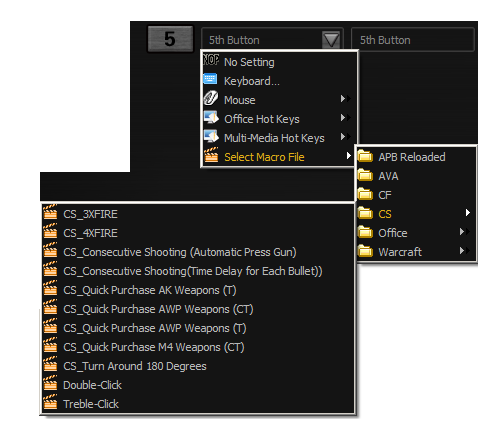Click the Warcraft folder icon

click(x=365, y=251)
